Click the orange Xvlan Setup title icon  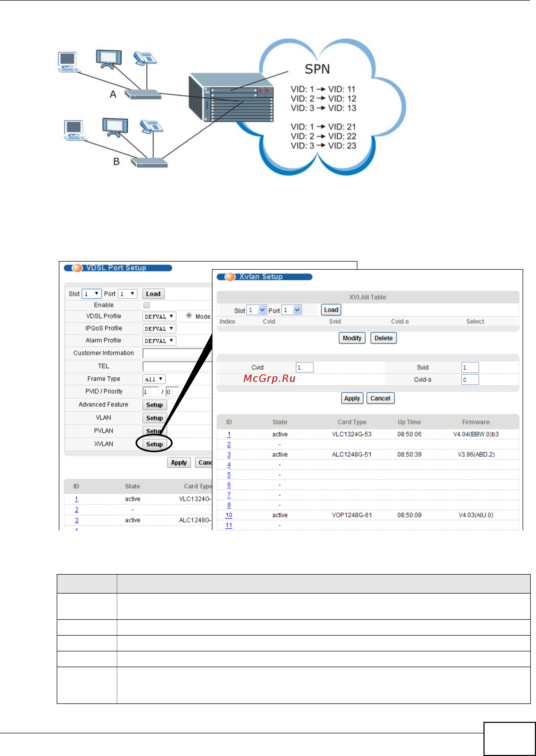click(230, 277)
